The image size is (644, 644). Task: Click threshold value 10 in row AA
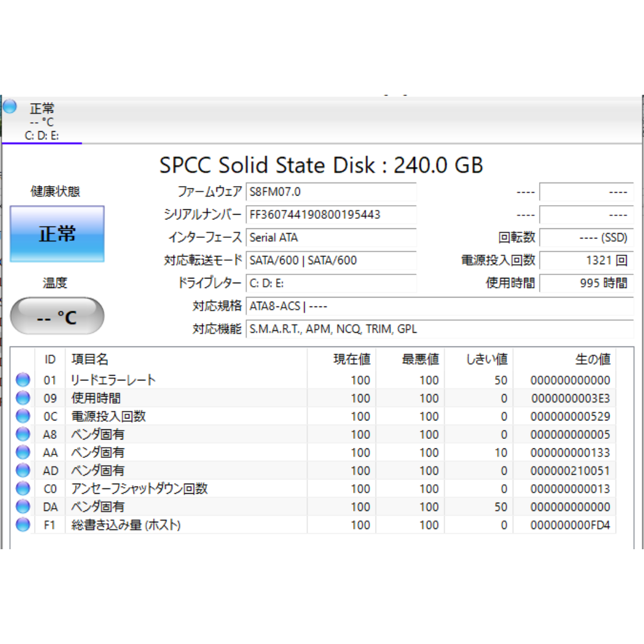[x=501, y=453]
